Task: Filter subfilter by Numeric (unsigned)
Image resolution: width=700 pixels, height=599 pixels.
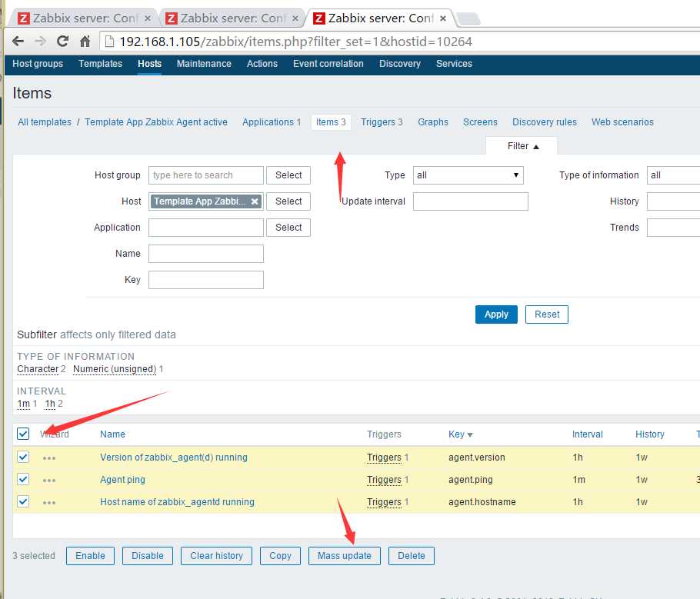Action: (115, 369)
